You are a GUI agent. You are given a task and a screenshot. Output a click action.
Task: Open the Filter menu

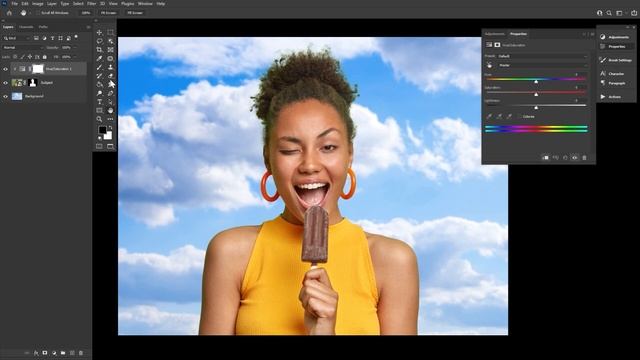[x=91, y=4]
